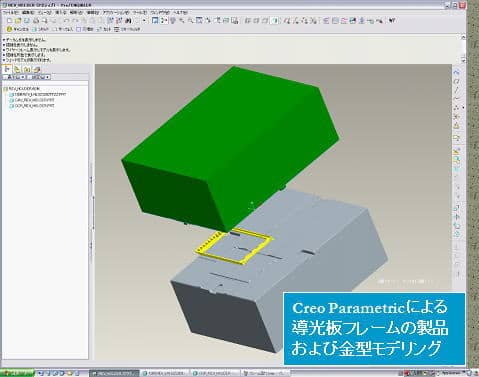This screenshot has width=479, height=377.
Task: Open the ヘルプ menu
Action: 181,12
